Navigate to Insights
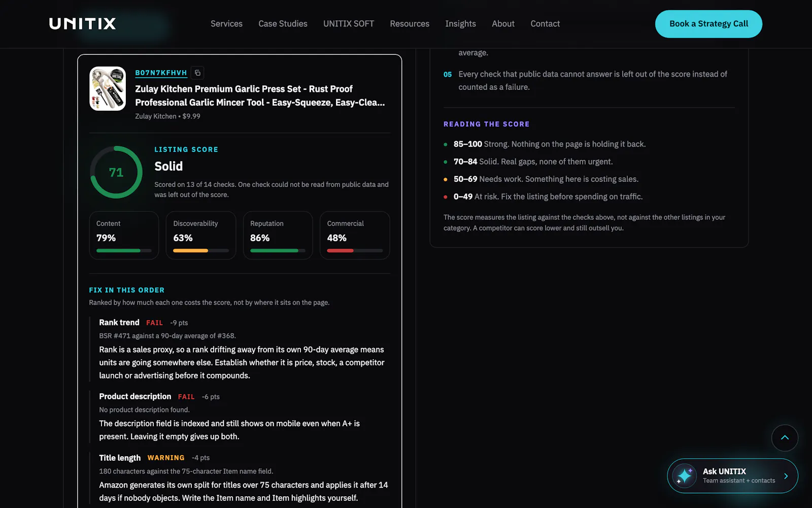 (x=460, y=24)
